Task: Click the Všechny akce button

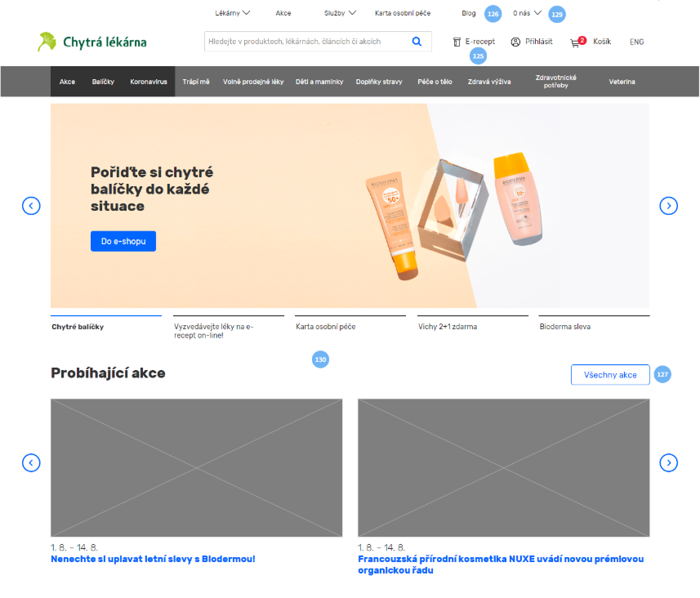Action: [610, 375]
